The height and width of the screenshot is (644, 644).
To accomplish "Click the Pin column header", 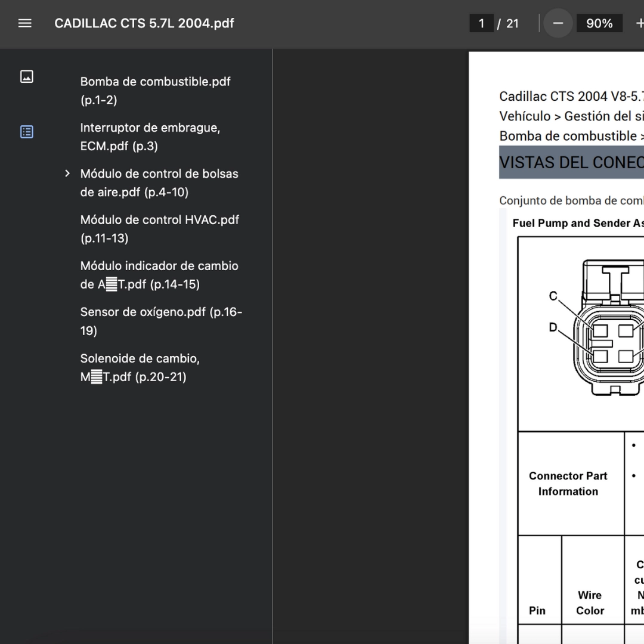I will [x=537, y=611].
